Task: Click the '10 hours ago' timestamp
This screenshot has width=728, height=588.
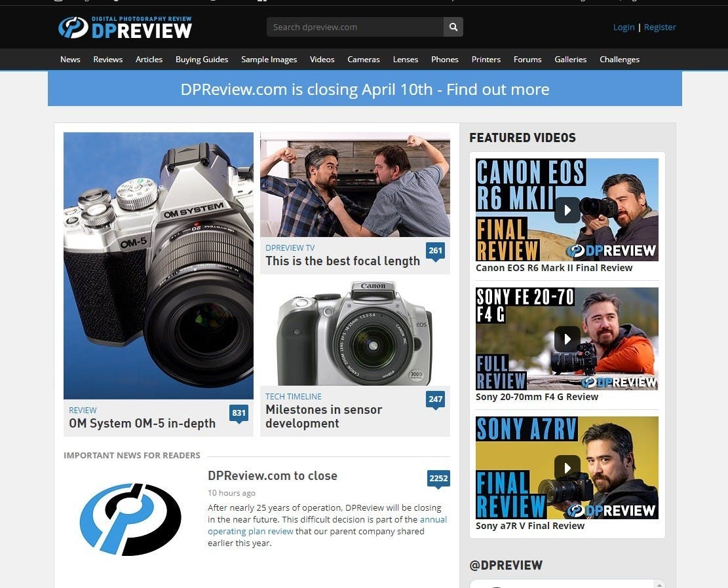Action: tap(231, 493)
